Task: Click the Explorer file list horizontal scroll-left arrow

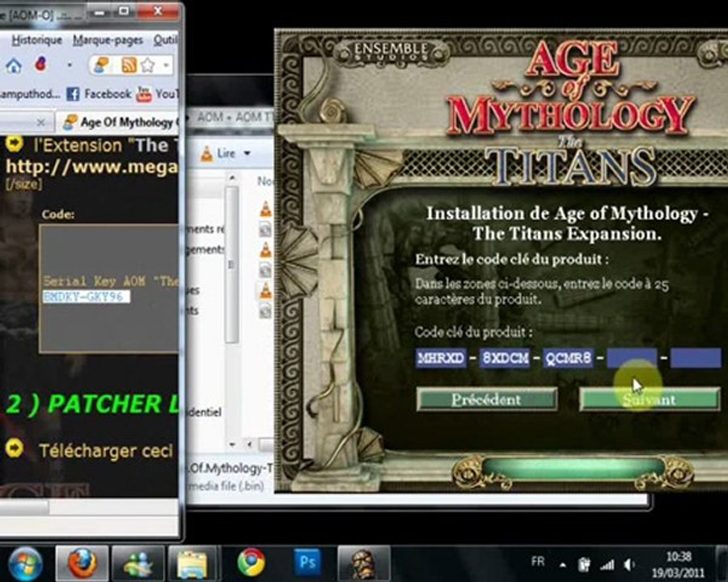Action: pos(249,445)
